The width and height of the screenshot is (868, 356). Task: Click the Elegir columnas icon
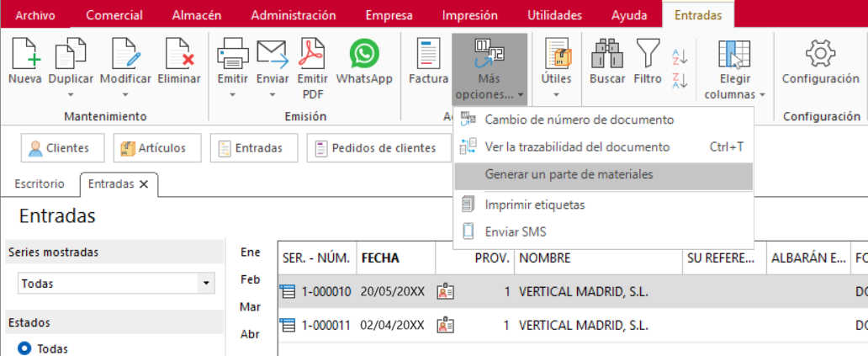click(x=734, y=54)
